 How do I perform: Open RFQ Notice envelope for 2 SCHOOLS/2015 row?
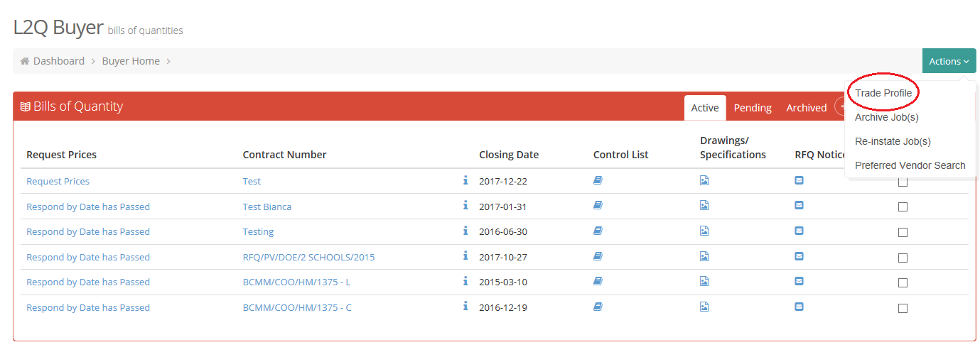[x=799, y=255]
